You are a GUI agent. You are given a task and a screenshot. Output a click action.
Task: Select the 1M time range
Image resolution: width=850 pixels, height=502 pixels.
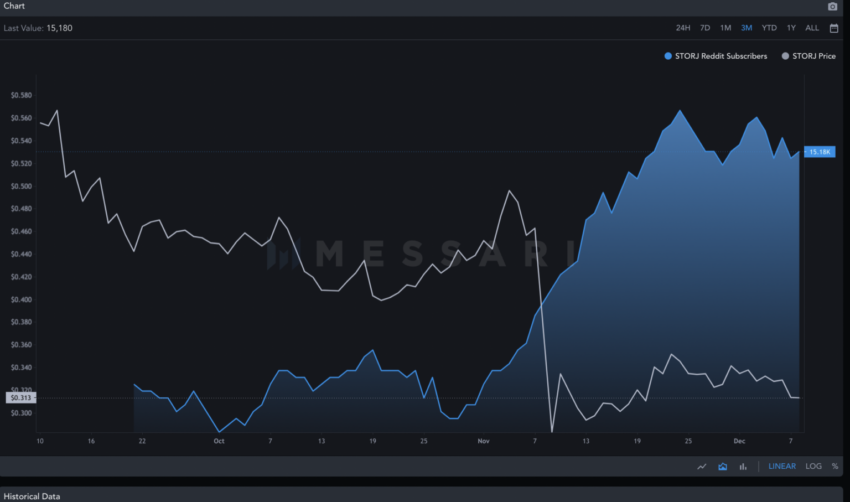[x=725, y=28]
